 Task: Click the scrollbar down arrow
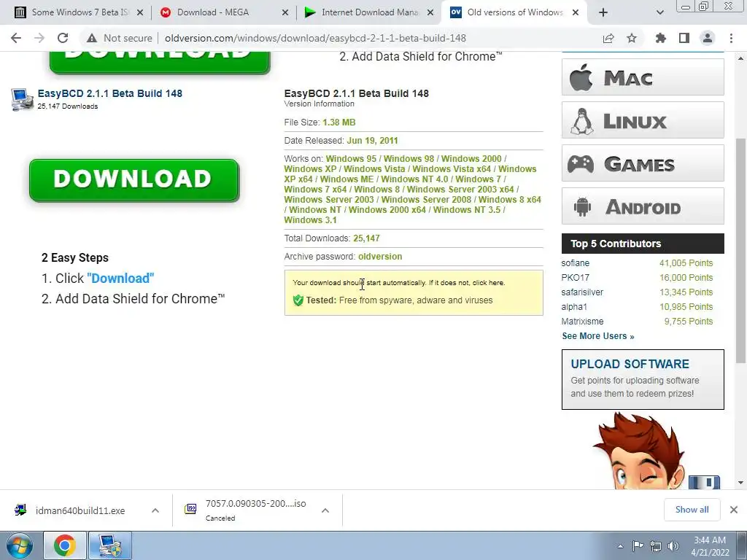pos(741,483)
